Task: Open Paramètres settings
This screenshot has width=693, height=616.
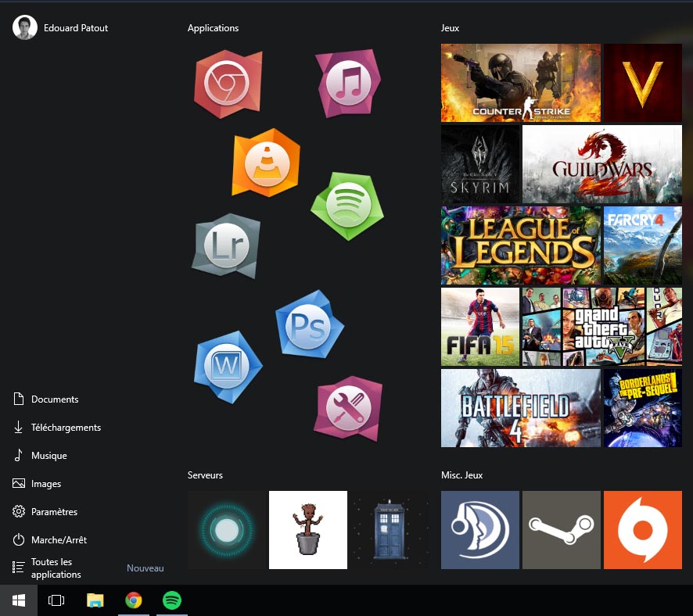Action: [45, 512]
